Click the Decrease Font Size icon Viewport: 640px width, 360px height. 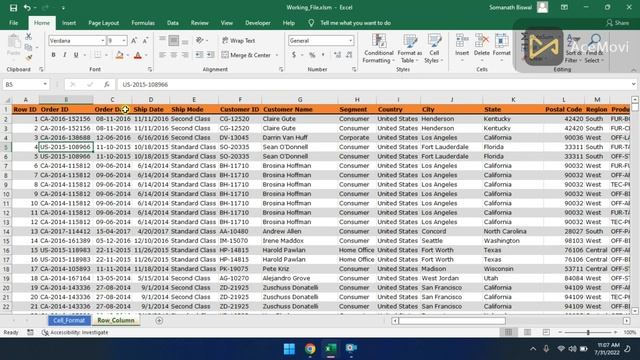pos(145,40)
